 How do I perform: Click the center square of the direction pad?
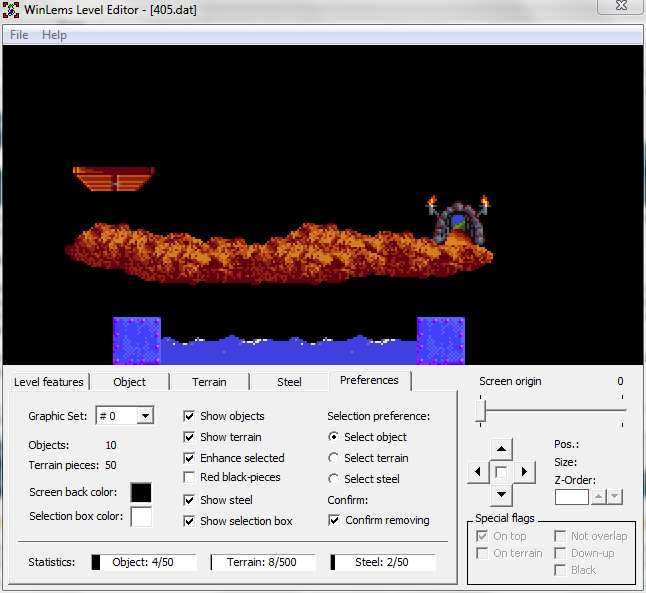(x=501, y=472)
